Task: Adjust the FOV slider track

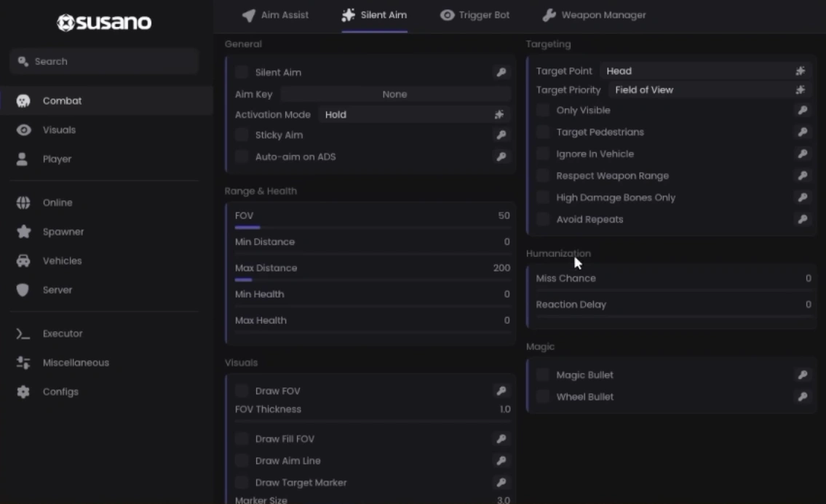Action: click(x=373, y=228)
